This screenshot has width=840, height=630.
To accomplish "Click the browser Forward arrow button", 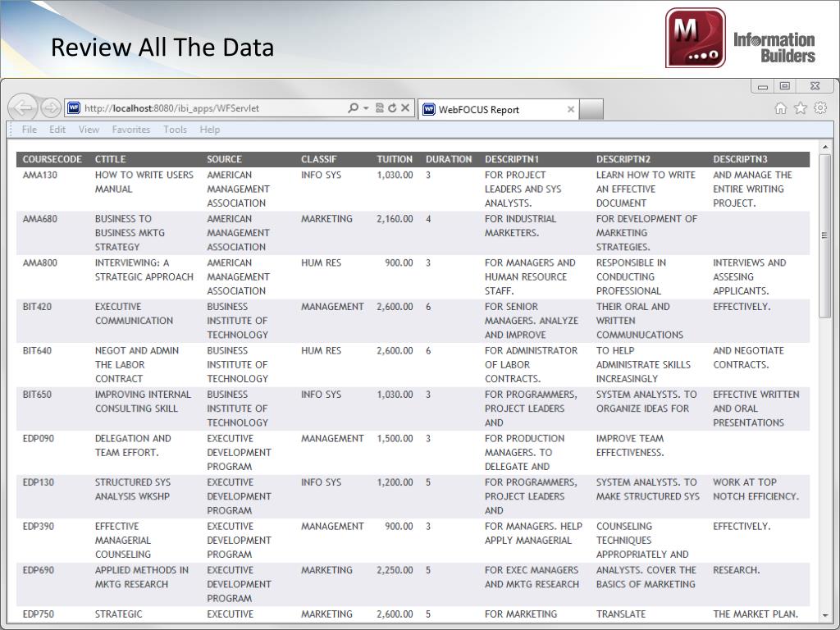I will coord(51,108).
